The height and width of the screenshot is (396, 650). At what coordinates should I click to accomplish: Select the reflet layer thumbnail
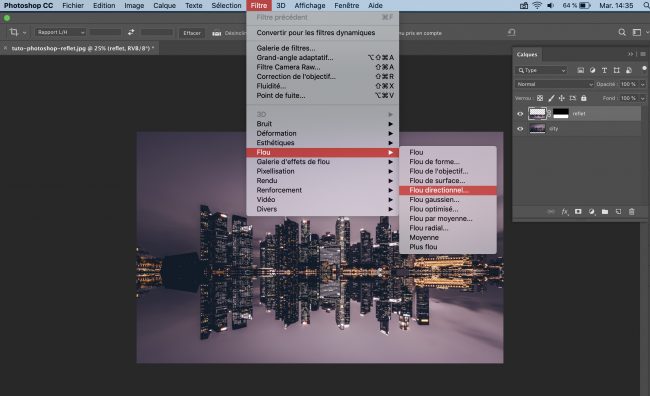537,114
